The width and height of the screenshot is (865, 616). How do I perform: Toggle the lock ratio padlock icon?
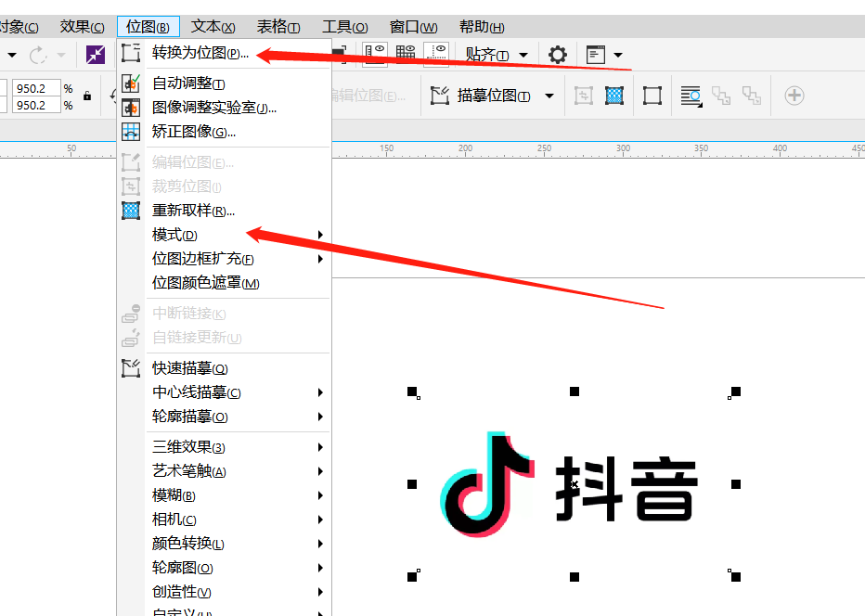[87, 96]
